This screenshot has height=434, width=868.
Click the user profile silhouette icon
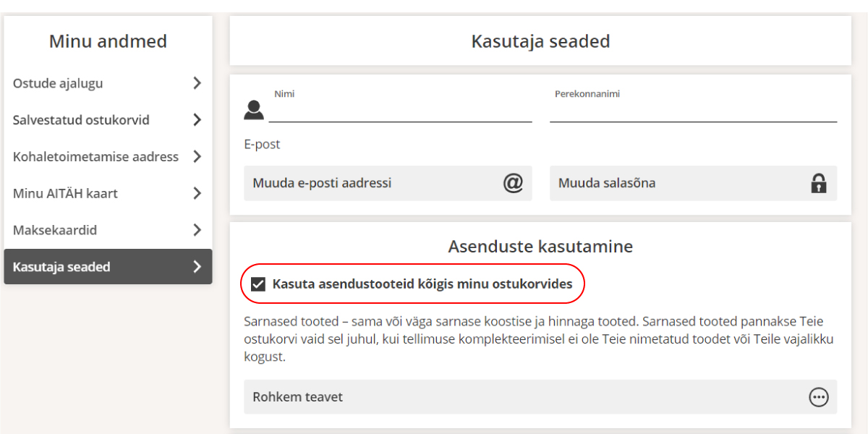(254, 110)
